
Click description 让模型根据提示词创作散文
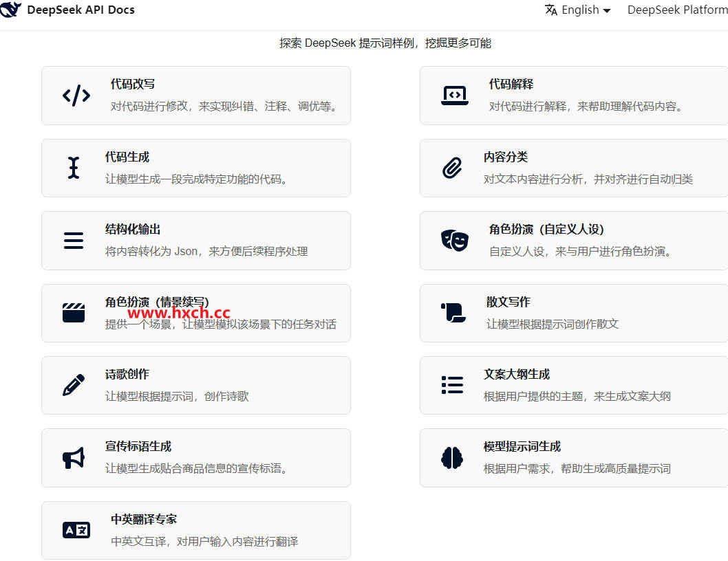(553, 324)
